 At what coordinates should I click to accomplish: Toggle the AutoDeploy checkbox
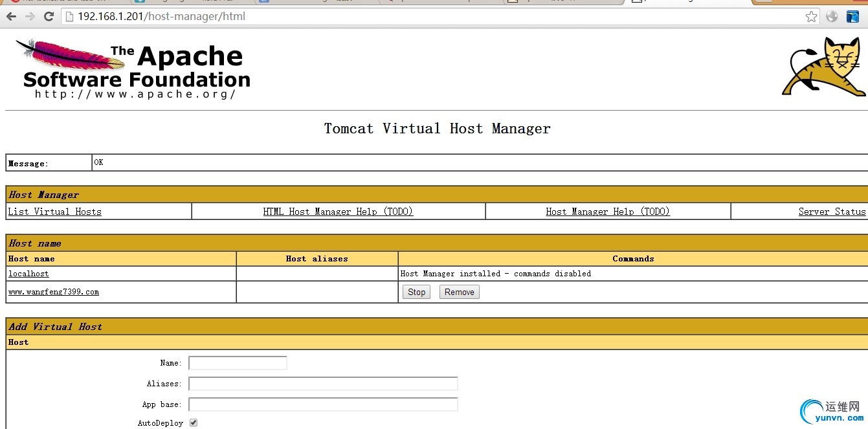pos(193,423)
